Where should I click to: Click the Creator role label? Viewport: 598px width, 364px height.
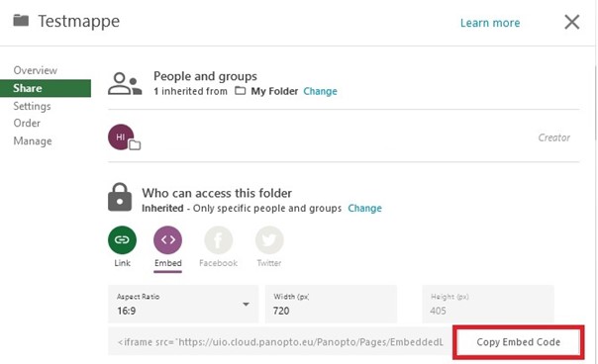(553, 137)
